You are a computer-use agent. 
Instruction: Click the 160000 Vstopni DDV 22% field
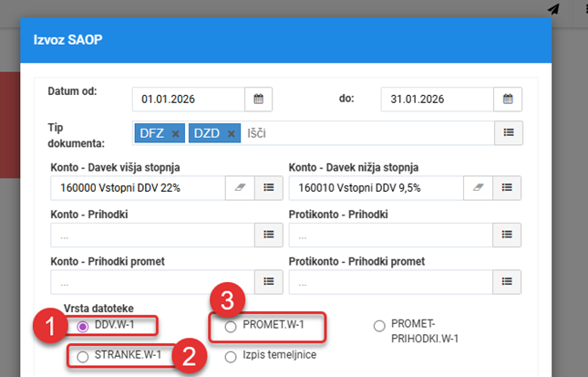point(138,187)
